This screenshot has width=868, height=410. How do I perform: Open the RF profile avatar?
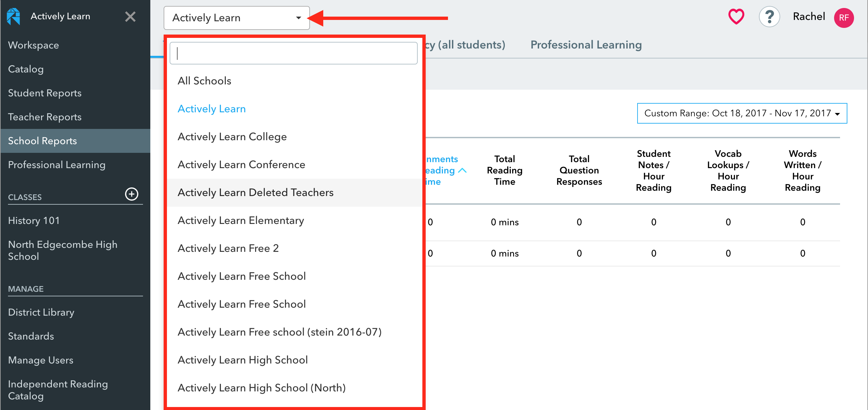(x=844, y=18)
